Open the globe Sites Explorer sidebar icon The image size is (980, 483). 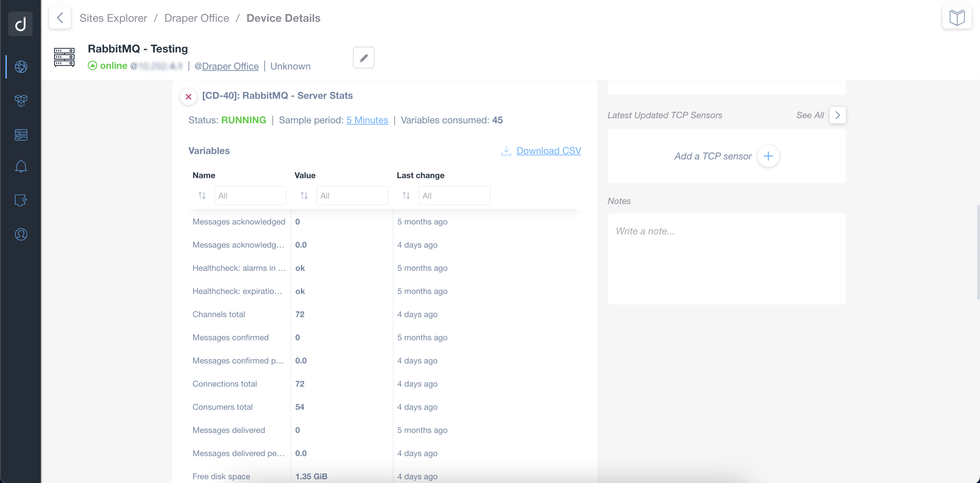(x=21, y=67)
